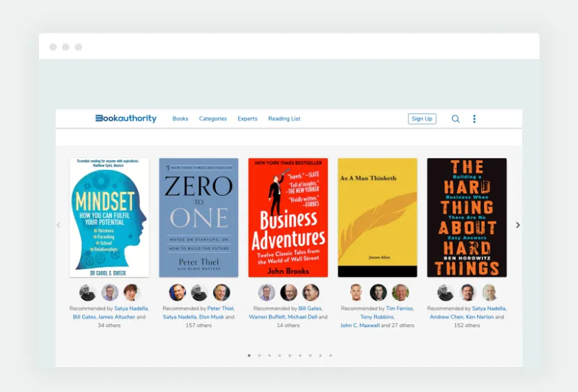This screenshot has width=578, height=392.
Task: Select the second carousel page dot
Action: (260, 356)
